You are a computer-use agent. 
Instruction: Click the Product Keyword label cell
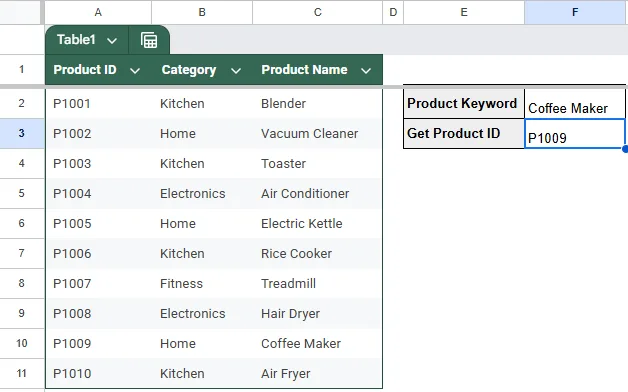point(464,103)
